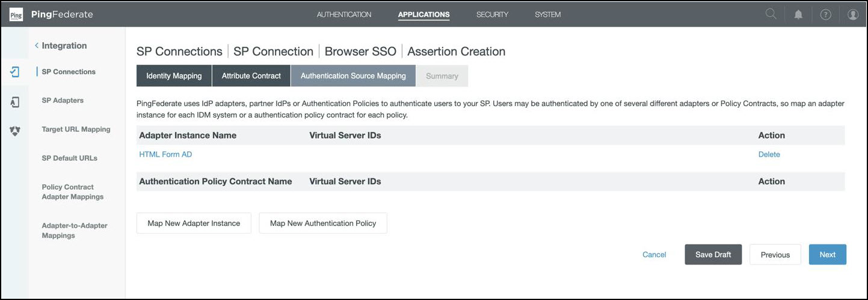Open the HTML Form AD adapter link

click(165, 154)
